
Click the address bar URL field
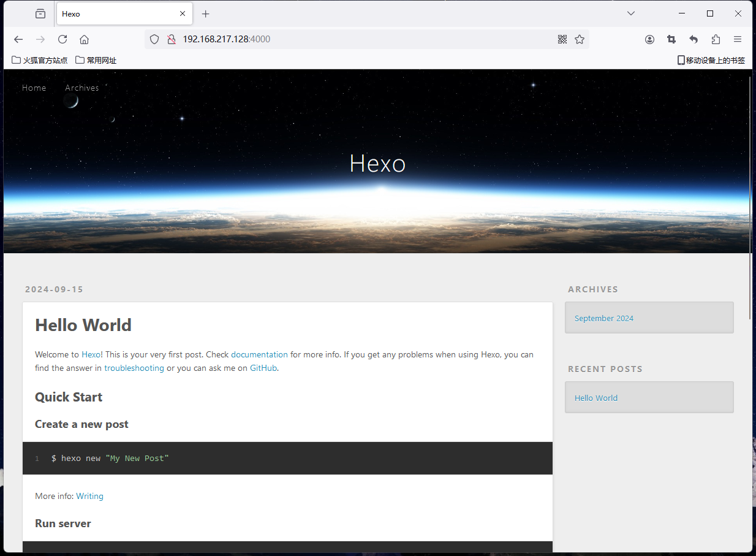tap(366, 39)
